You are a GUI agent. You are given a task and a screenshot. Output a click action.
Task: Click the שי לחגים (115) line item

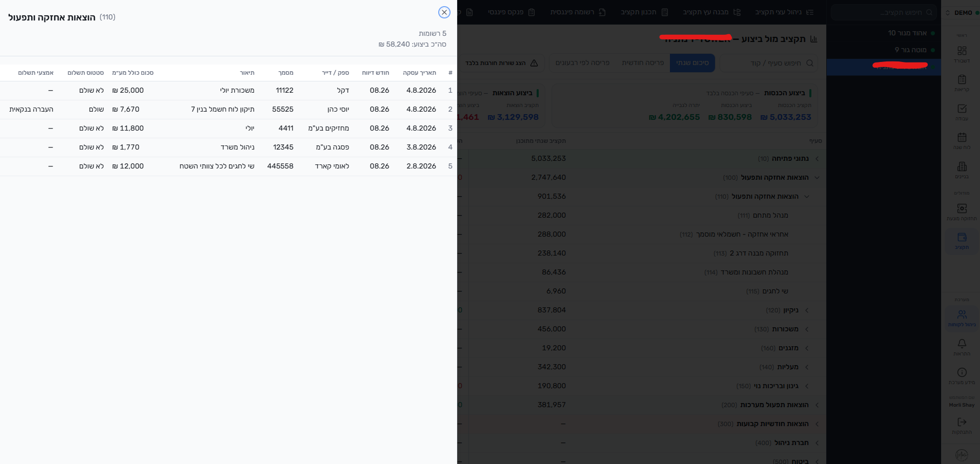(x=767, y=291)
